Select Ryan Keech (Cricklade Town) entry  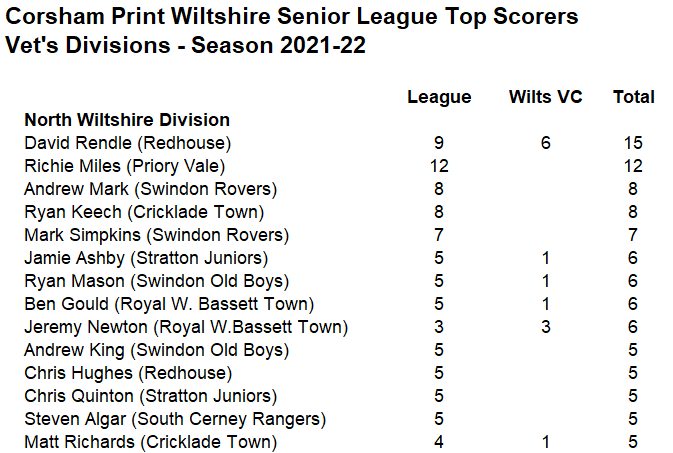coord(144,212)
